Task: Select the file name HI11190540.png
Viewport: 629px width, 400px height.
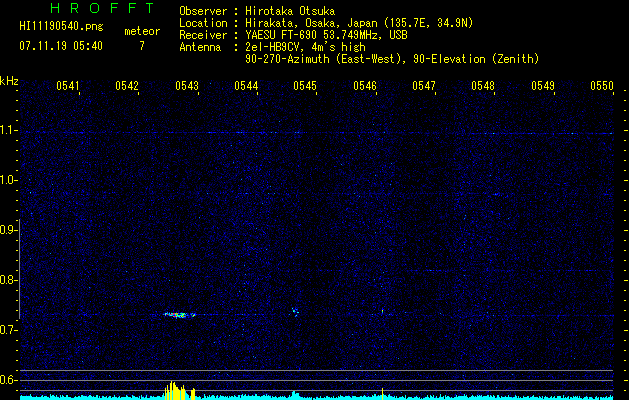Action: [x=61, y=26]
